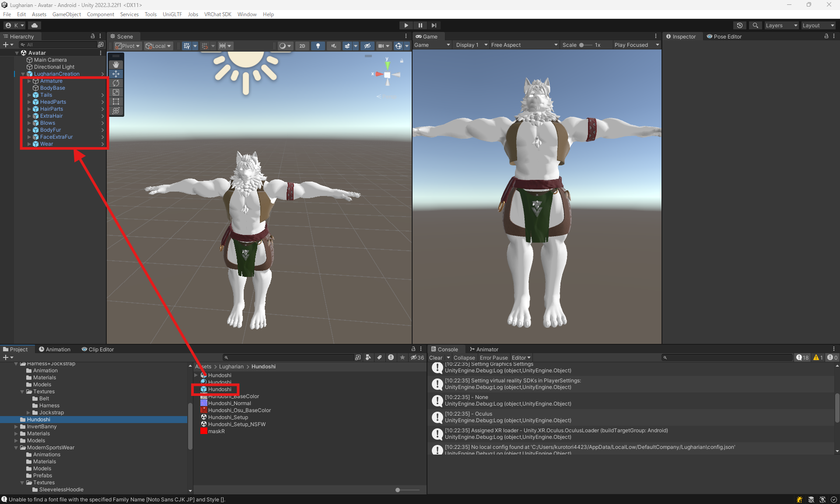840x504 pixels.
Task: Open the Play Focused dropdown
Action: [x=636, y=45]
